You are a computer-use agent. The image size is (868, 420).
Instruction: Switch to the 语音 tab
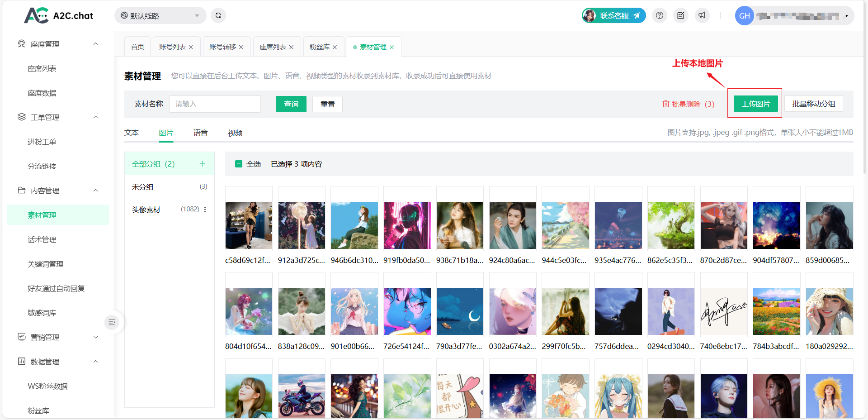tap(200, 133)
